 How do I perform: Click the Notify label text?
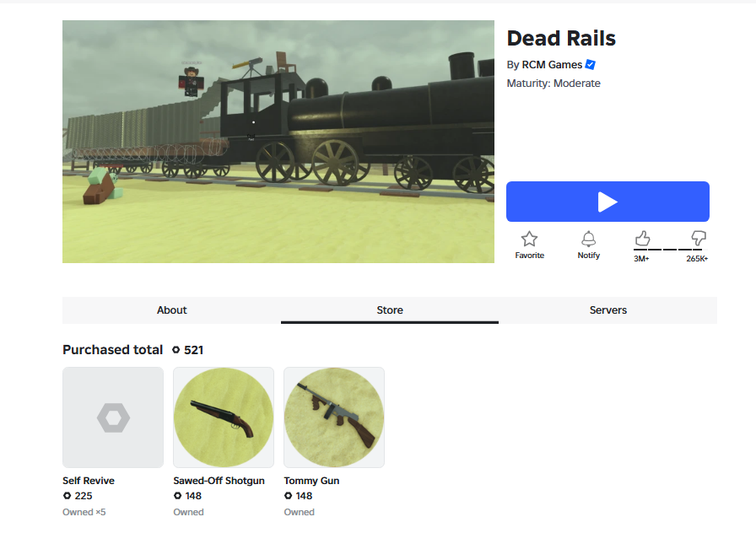pos(588,256)
